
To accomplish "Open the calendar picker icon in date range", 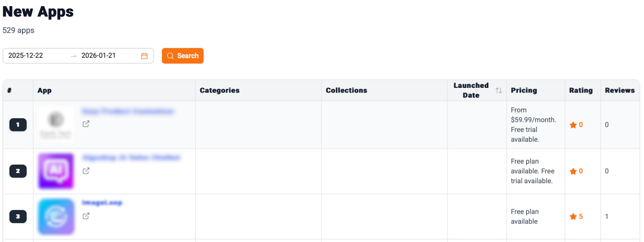I will (x=144, y=56).
